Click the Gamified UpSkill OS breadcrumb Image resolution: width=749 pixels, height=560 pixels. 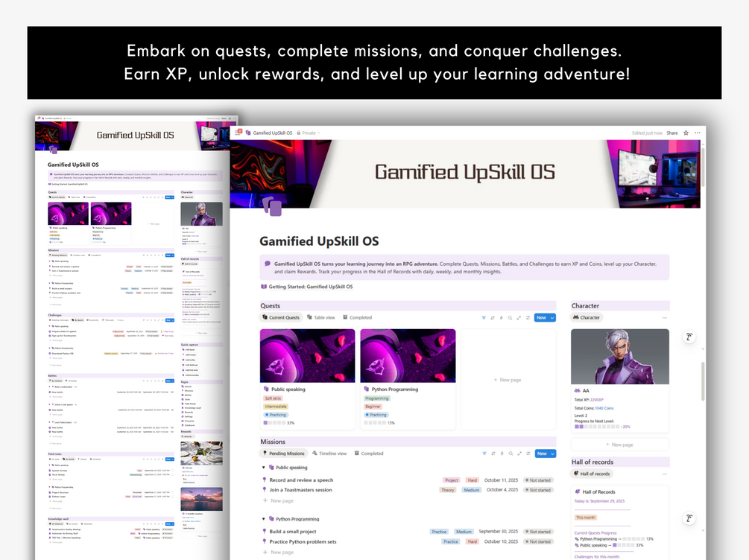click(272, 133)
